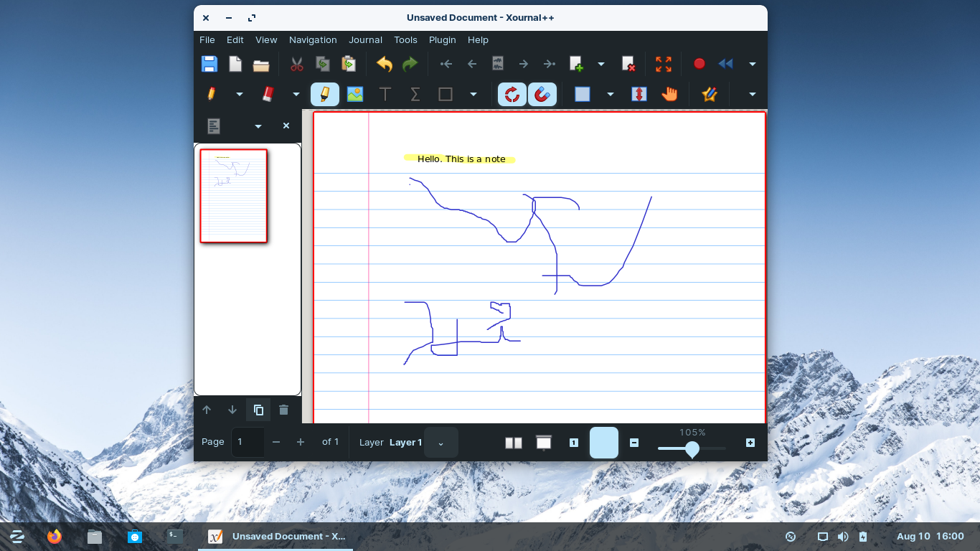Increase the page number with plus

(301, 442)
